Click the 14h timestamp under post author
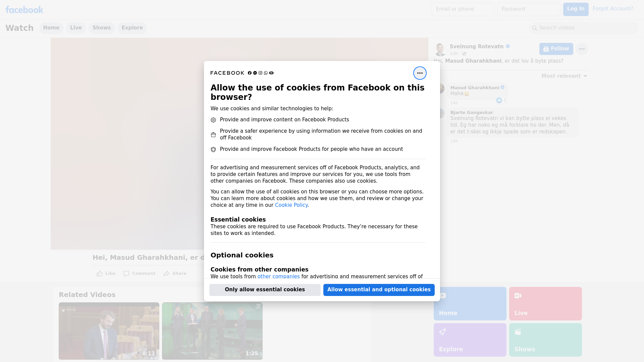Screen dimensions: 644x362 tap(454, 54)
